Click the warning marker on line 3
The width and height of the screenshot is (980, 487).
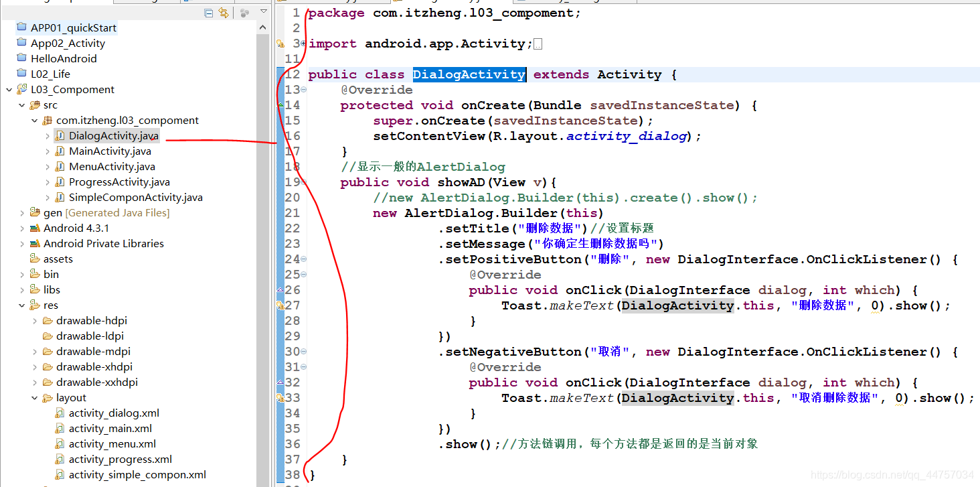point(281,44)
